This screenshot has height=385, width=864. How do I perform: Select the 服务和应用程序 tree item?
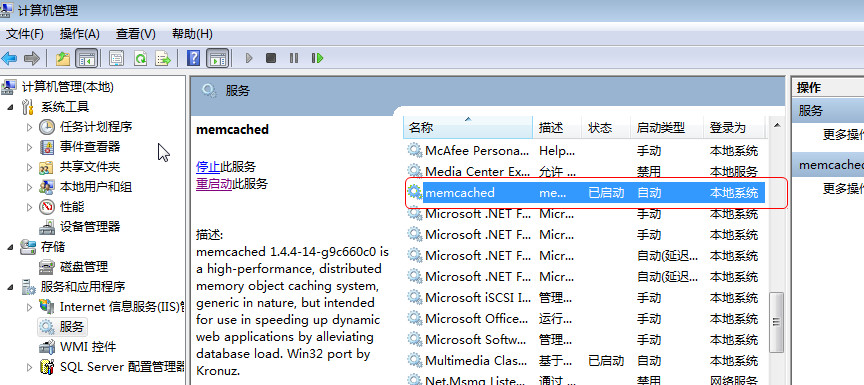pos(83,287)
